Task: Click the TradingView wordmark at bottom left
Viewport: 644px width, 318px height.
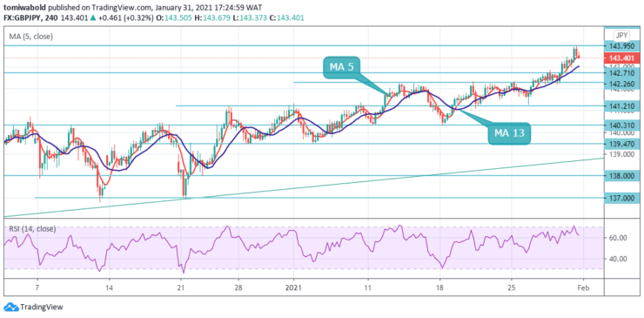Action: (42, 307)
